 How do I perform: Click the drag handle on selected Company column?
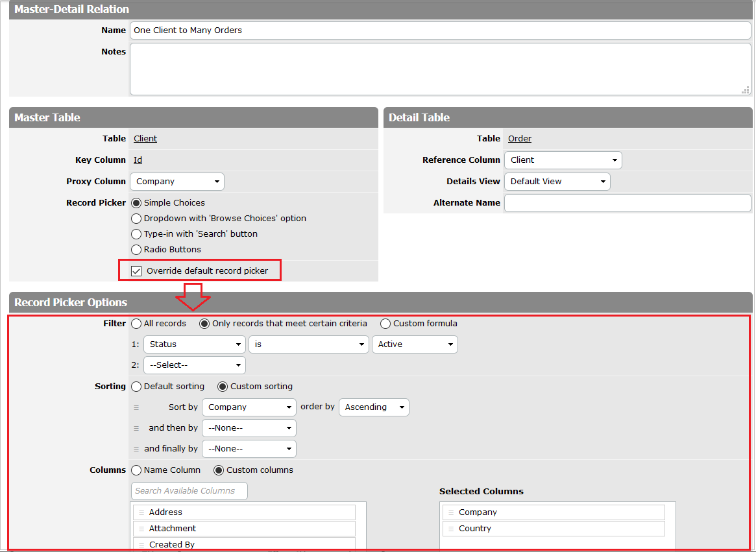(451, 512)
